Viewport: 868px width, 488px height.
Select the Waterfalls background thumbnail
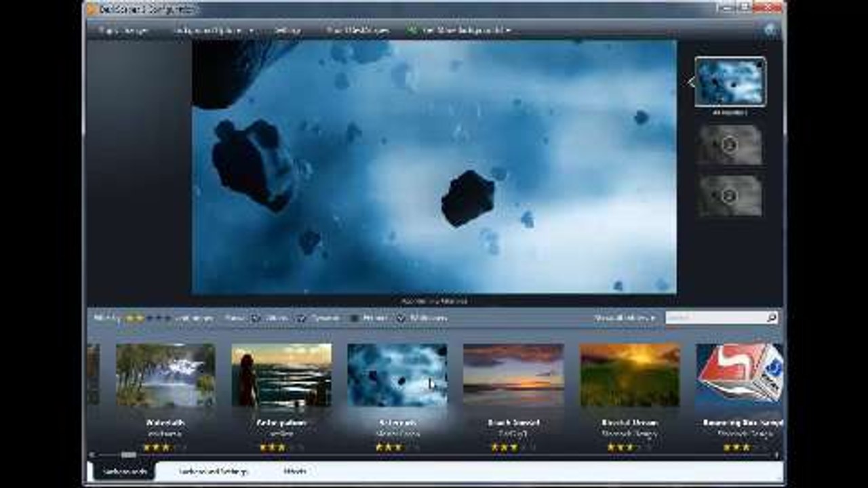[x=165, y=375]
